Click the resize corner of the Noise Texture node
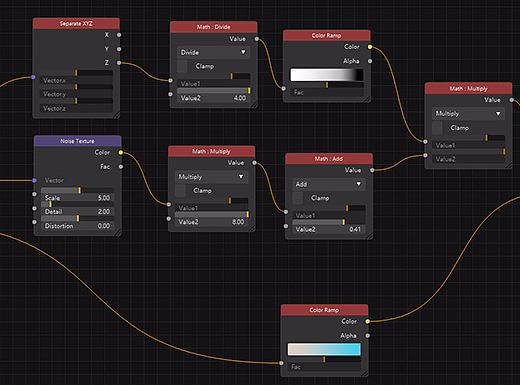The height and width of the screenshot is (385, 520). pyautogui.click(x=118, y=233)
